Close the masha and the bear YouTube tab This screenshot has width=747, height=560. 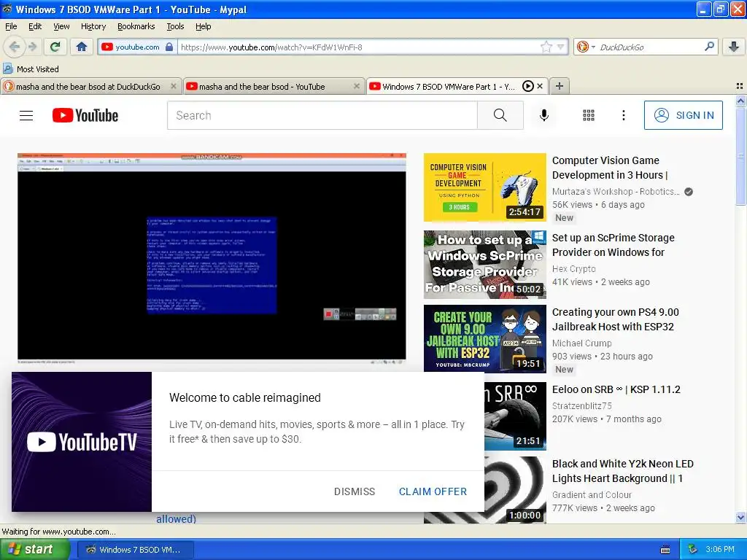click(x=356, y=86)
